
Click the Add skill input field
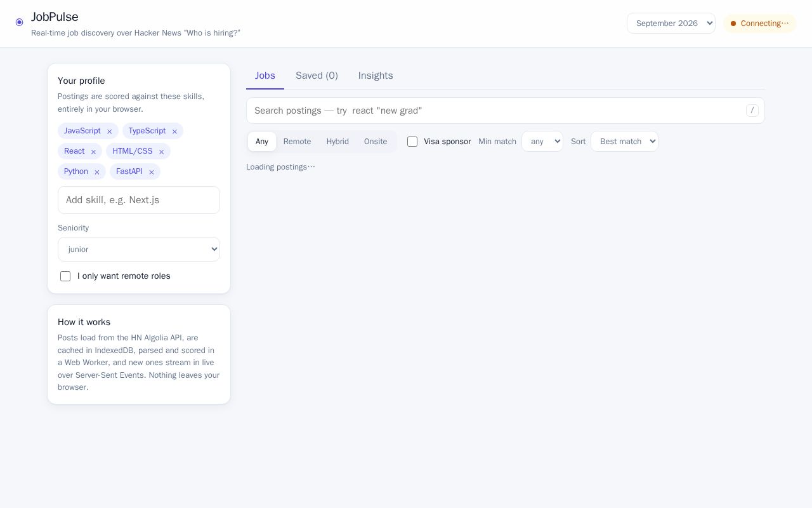(139, 200)
